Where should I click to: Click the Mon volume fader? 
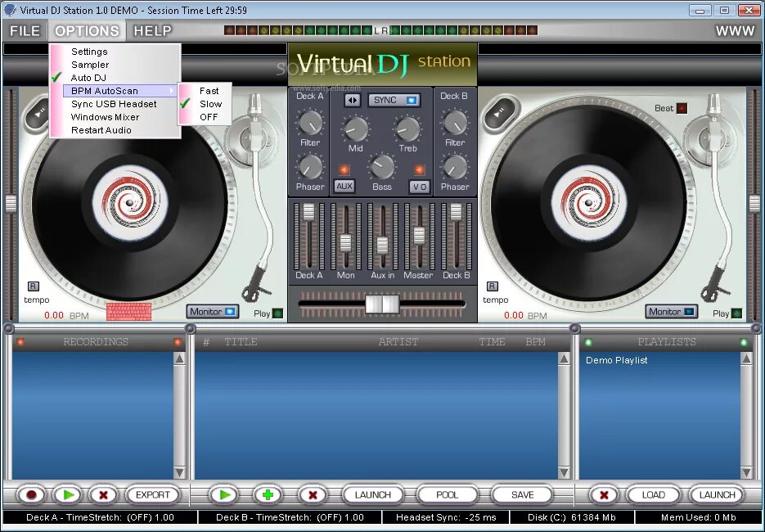point(345,242)
